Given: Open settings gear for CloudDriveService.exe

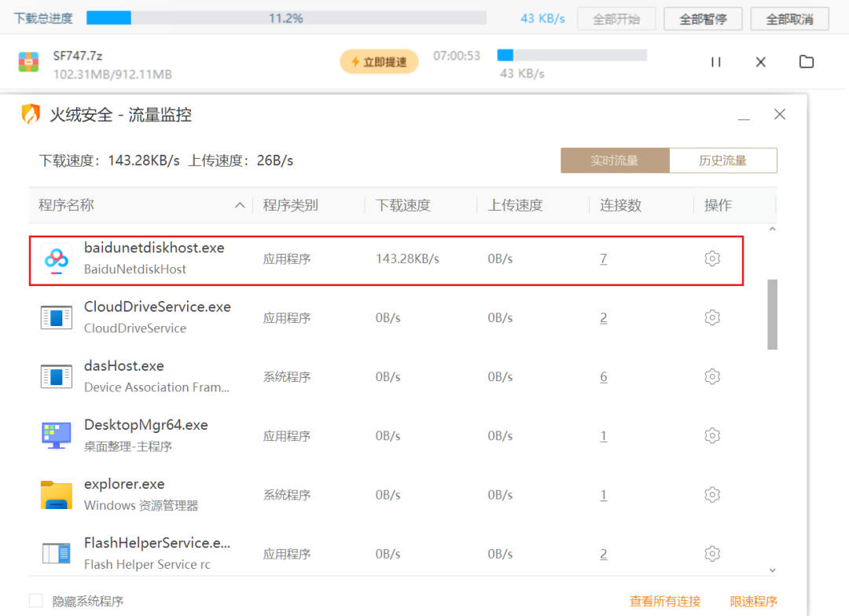Looking at the screenshot, I should pos(712,317).
